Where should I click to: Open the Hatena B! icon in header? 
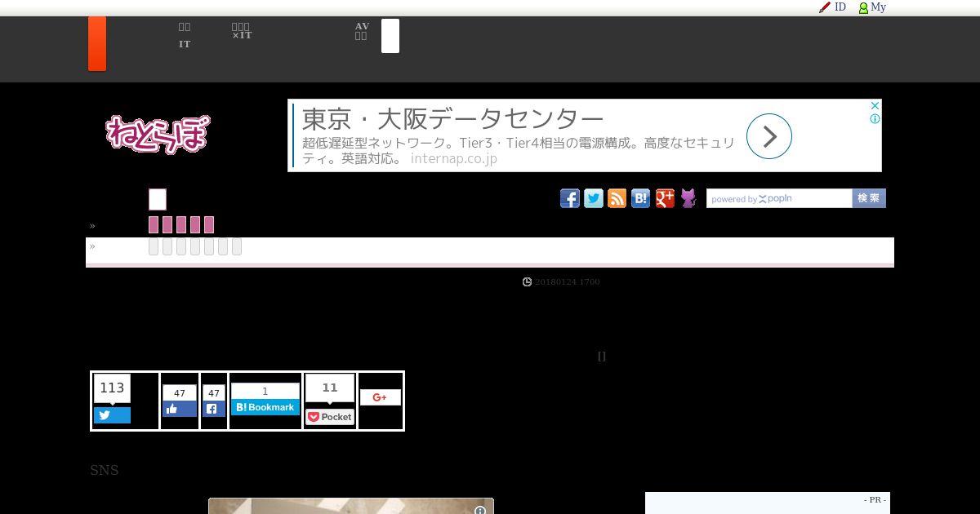(641, 198)
